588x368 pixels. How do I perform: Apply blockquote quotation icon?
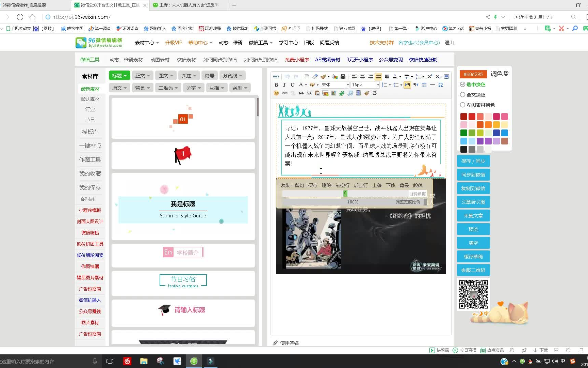click(301, 93)
